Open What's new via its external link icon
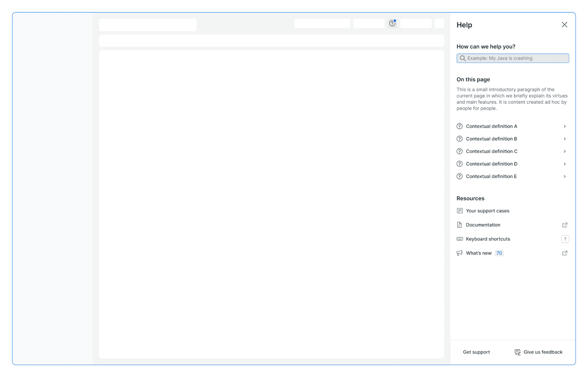Screen dimensions: 588x377 click(564, 253)
